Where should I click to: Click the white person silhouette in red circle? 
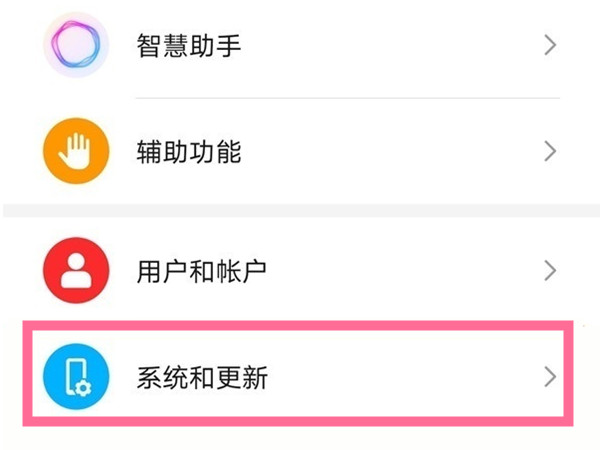[x=76, y=270]
